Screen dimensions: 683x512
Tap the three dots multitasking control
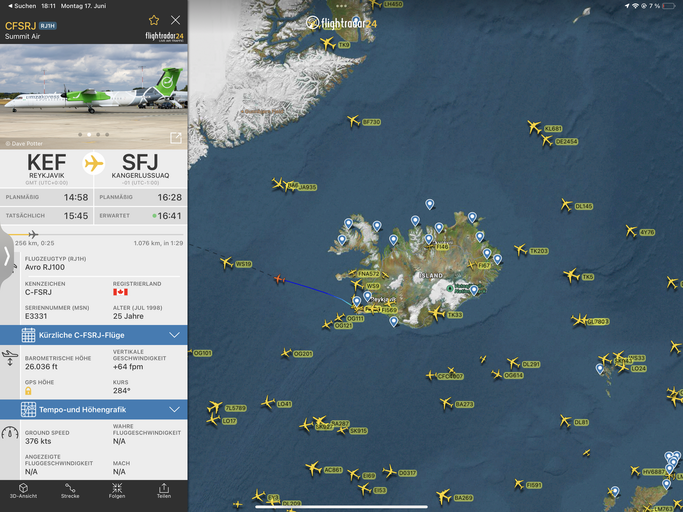(342, 6)
